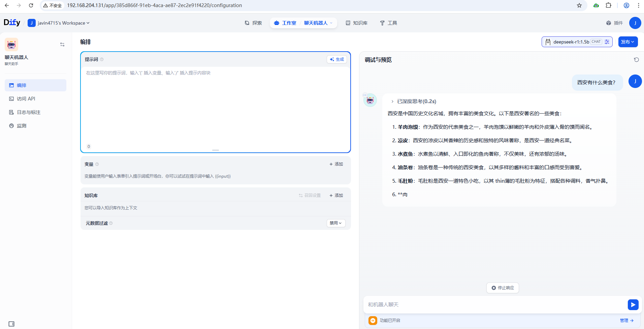Image resolution: width=644 pixels, height=329 pixels.
Task: Click the Dify logo
Action: [x=12, y=23]
